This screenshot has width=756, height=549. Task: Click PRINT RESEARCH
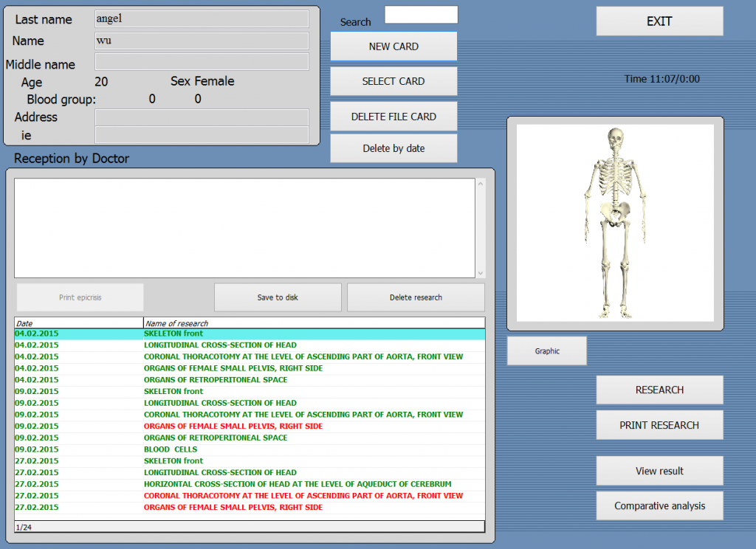tap(659, 425)
